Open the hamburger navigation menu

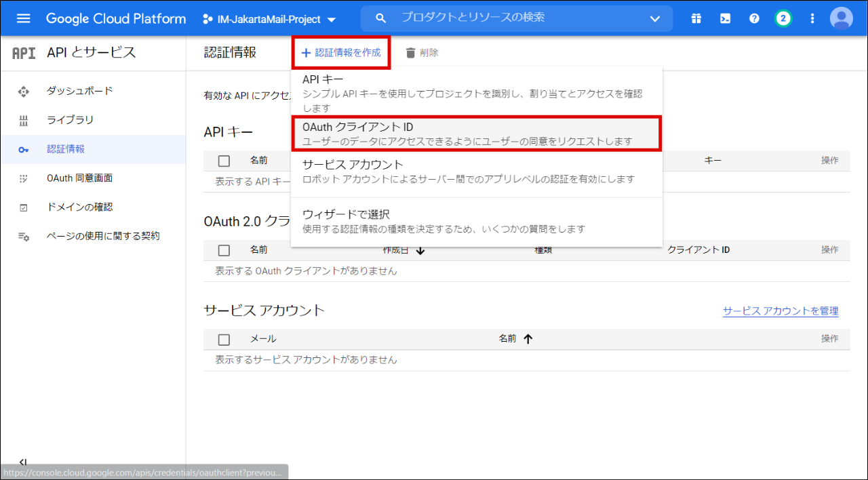pyautogui.click(x=24, y=19)
